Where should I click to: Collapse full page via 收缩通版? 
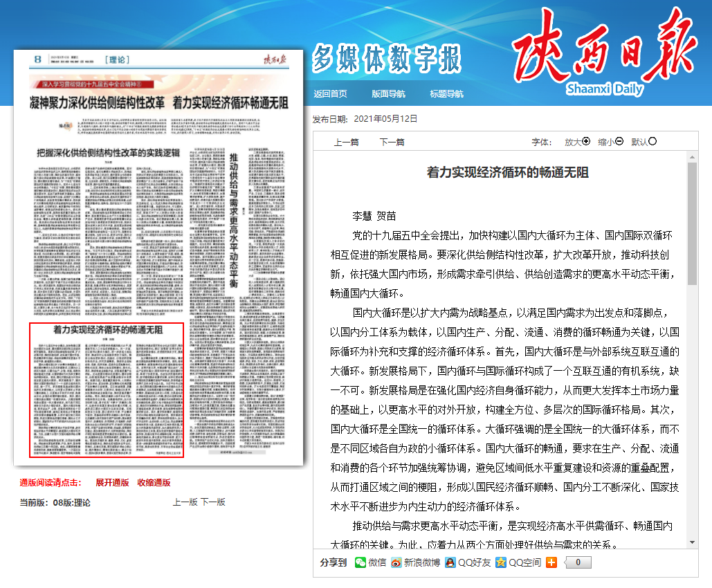(154, 482)
